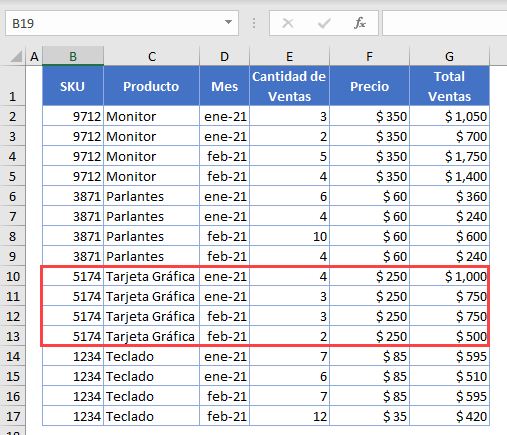Click the Mes header cell
This screenshot has width=507, height=435.
[224, 86]
